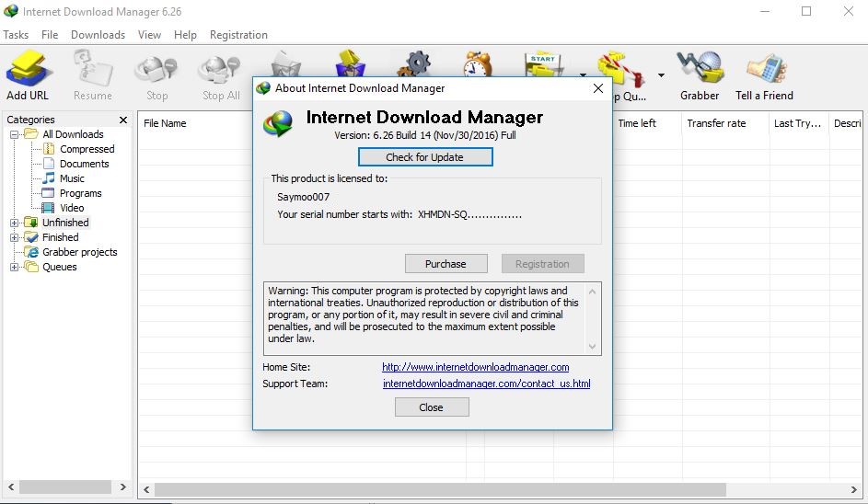This screenshot has width=868, height=504.
Task: Click left arrow of download list scrollbar
Action: click(146, 489)
